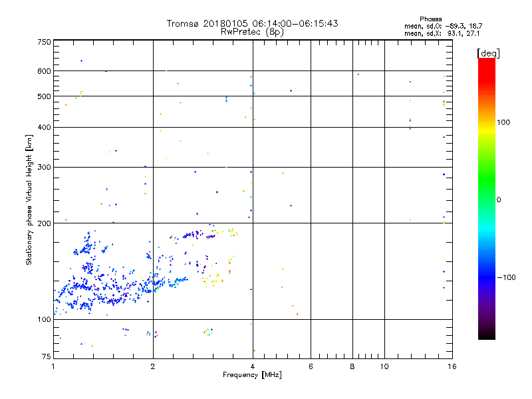
Task: Click the 'mean, sd,O: -89.3, 18.7' line
Action: coord(443,26)
